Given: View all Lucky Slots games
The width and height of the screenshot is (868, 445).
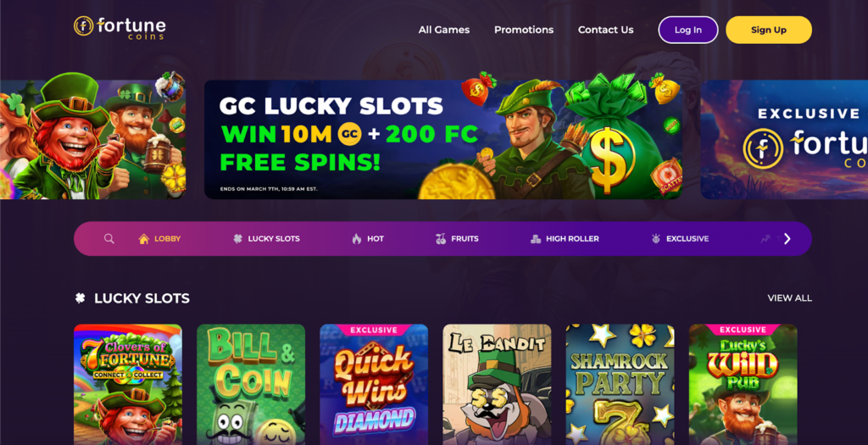Looking at the screenshot, I should [x=789, y=298].
